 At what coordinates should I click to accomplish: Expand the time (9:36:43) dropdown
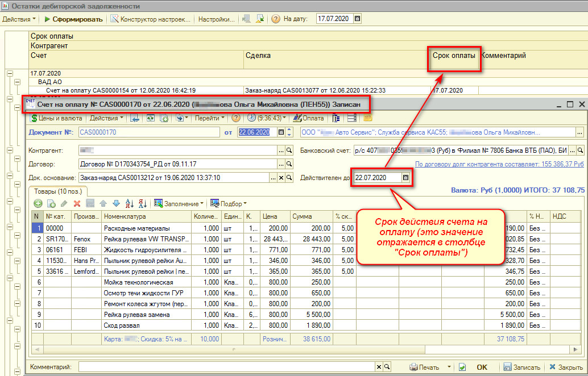click(267, 118)
